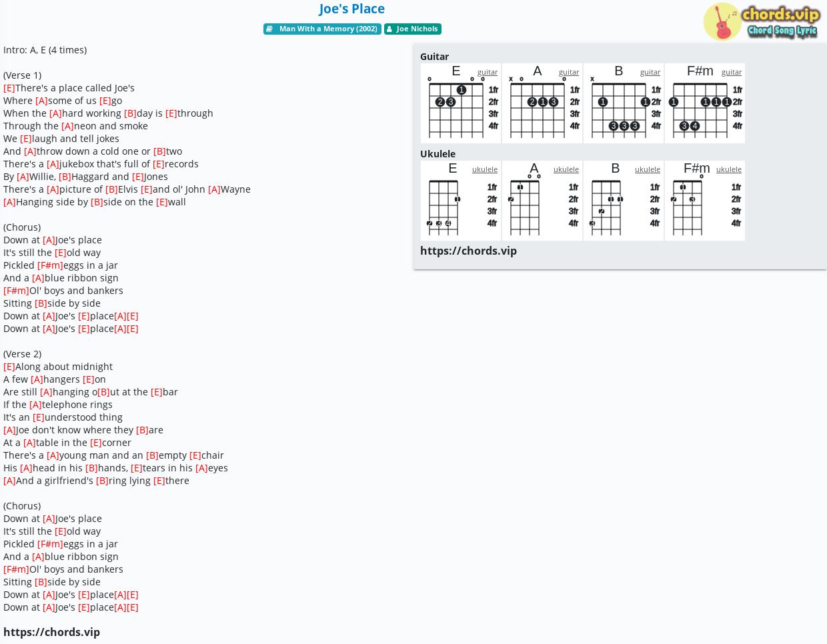Click the guitar link above the A chord
827x644 pixels.
(x=569, y=72)
